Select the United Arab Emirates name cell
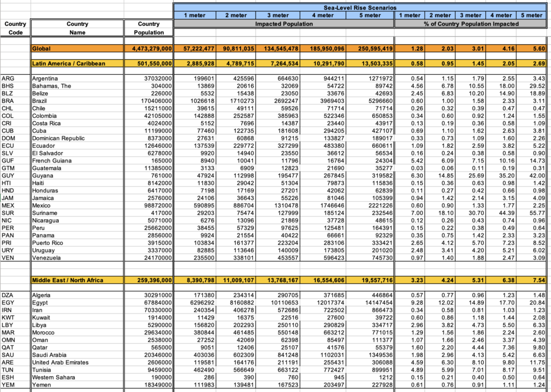Viewport: 551px width, 392px height. click(x=77, y=362)
